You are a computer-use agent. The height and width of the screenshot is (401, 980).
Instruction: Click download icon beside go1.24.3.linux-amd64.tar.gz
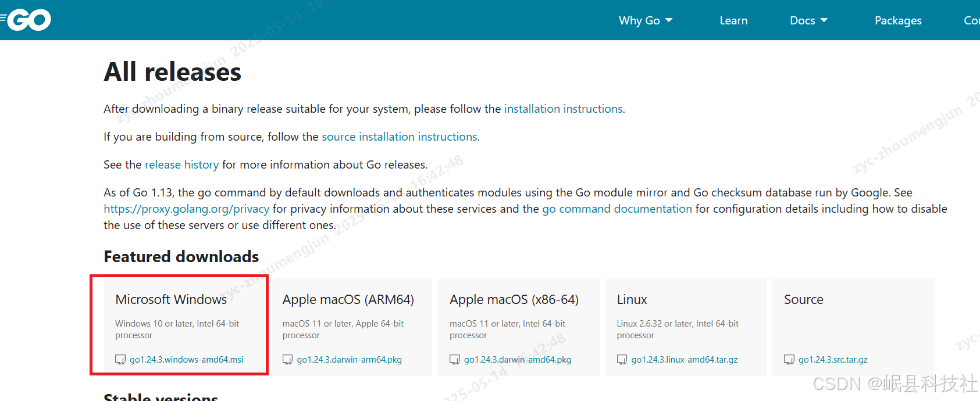click(x=622, y=360)
